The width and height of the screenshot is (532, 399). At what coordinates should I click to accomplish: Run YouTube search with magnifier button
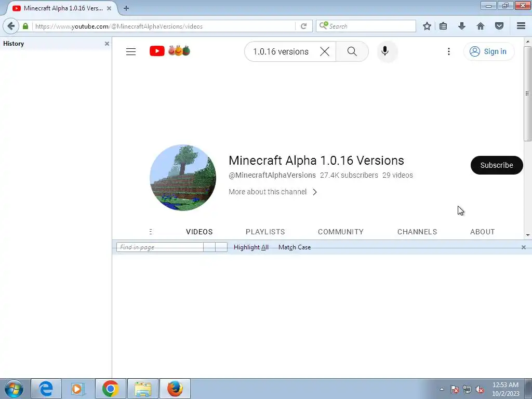(352, 51)
